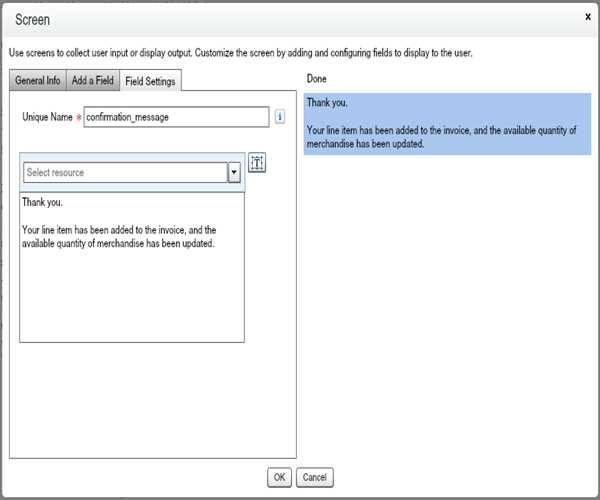Open the Add a Field tab
600x500 pixels.
tap(92, 81)
